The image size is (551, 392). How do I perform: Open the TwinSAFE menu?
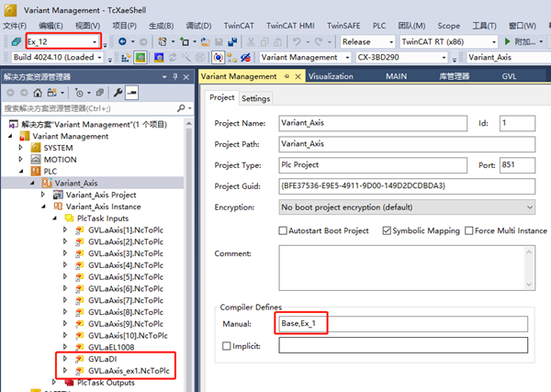343,26
